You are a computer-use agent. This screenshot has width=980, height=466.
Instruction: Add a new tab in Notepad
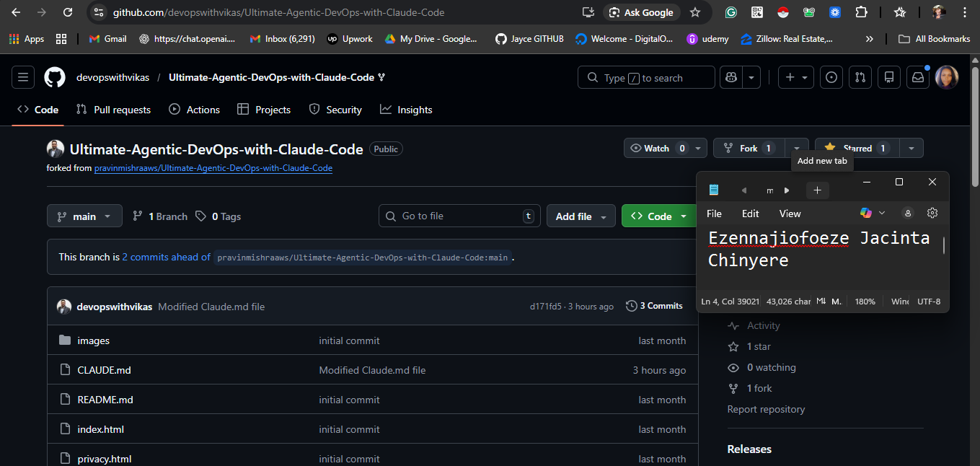pyautogui.click(x=817, y=190)
